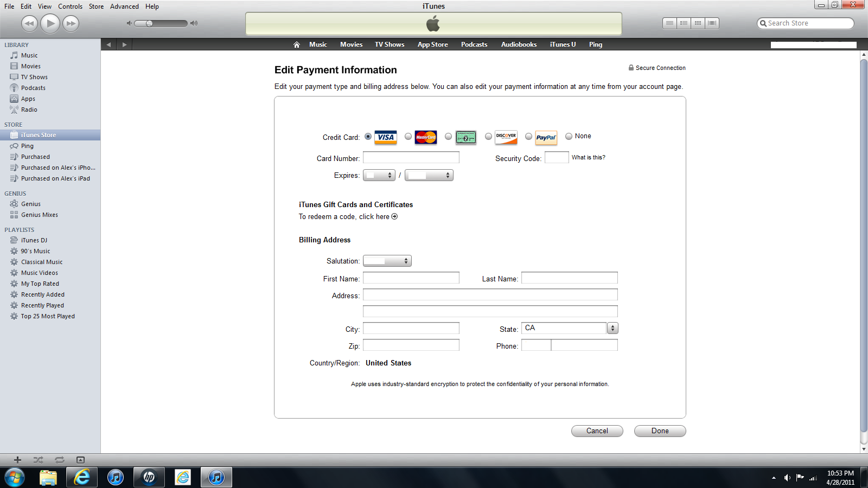Switch to Cover Flow view icon
This screenshot has height=488, width=868.
712,23
